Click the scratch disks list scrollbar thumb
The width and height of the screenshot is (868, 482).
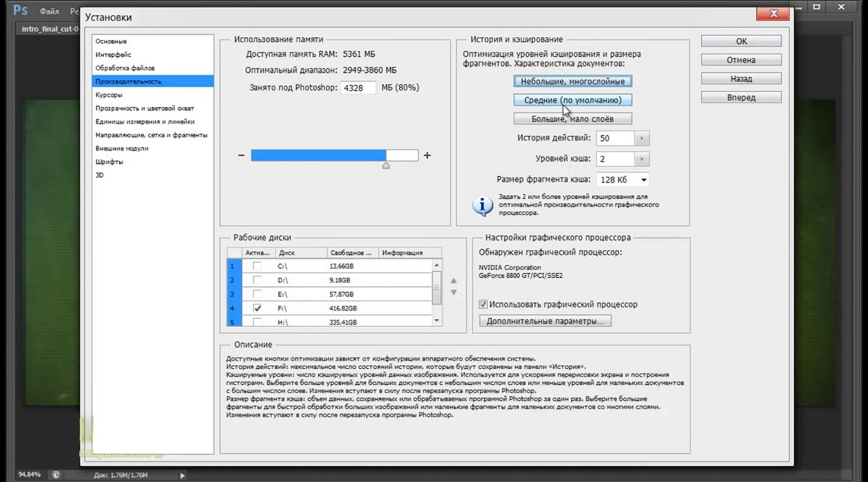[437, 287]
